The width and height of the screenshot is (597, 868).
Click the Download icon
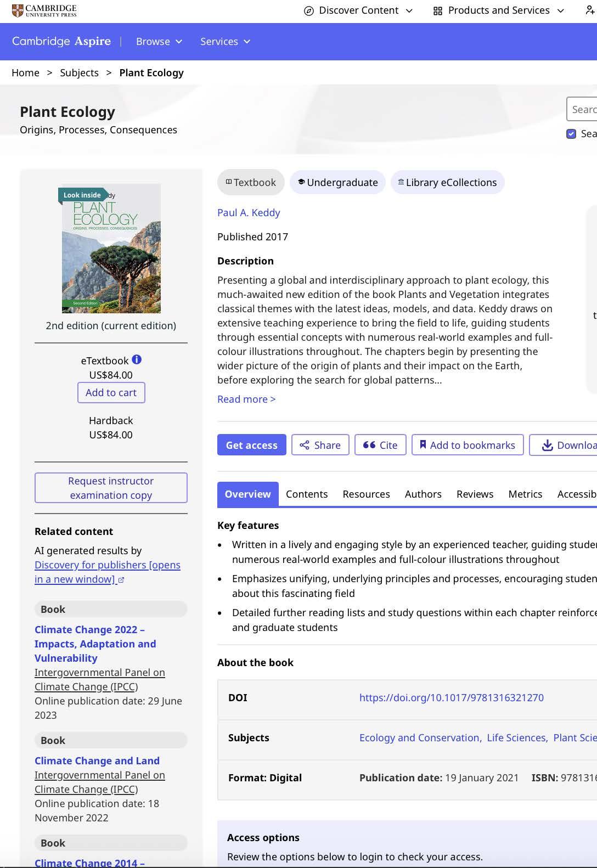click(547, 446)
